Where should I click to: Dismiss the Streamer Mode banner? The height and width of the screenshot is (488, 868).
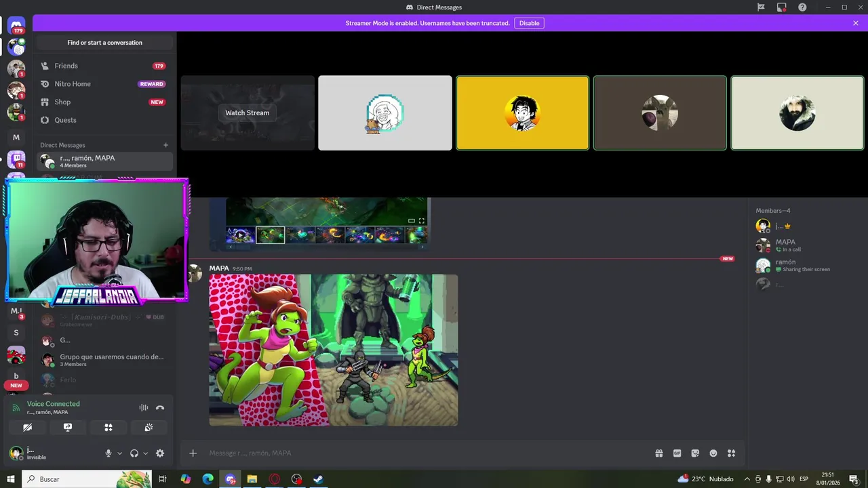click(856, 23)
